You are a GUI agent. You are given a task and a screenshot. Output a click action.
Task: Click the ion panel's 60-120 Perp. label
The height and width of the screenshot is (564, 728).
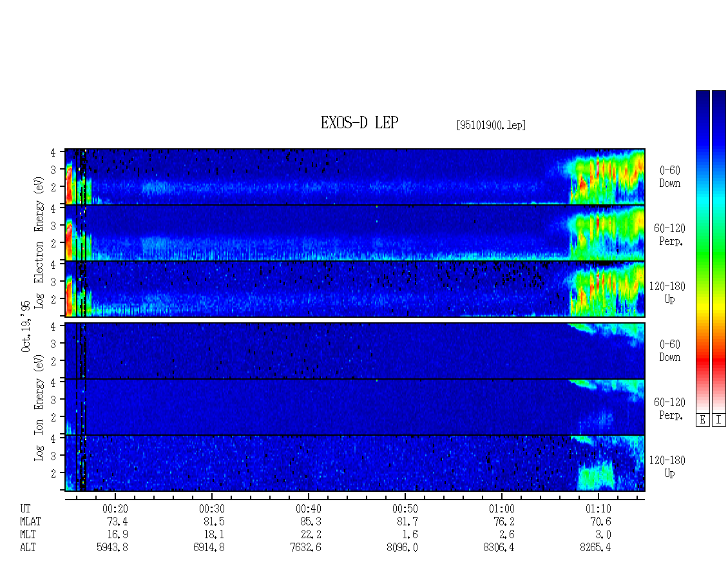coord(669,409)
